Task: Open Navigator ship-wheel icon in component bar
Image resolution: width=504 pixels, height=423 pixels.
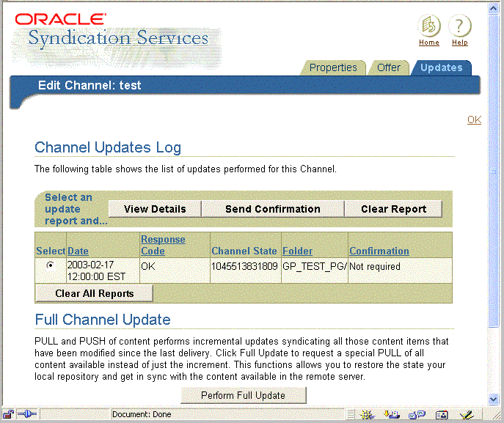Action: (368, 415)
